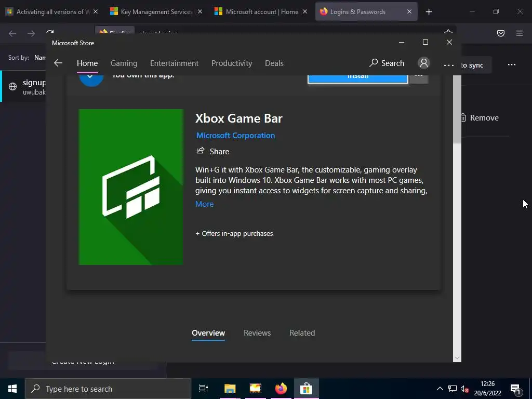Select the Reviews section tab

[x=257, y=333]
